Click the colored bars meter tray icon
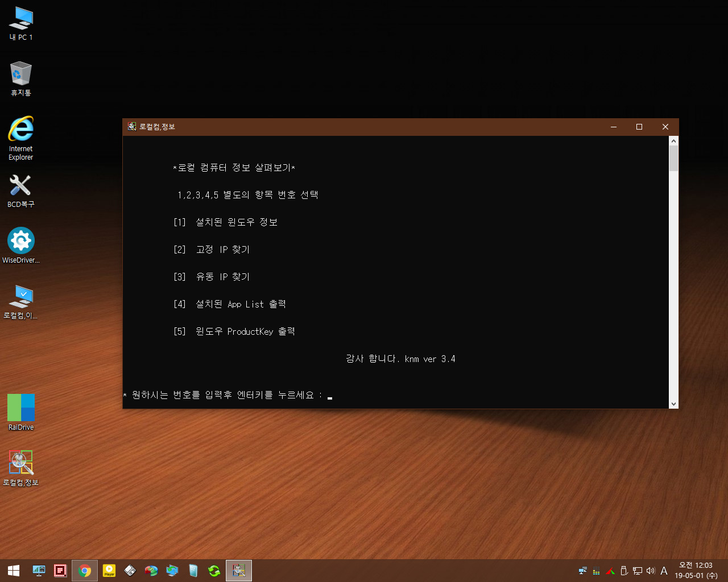The height and width of the screenshot is (582, 728). coord(596,571)
